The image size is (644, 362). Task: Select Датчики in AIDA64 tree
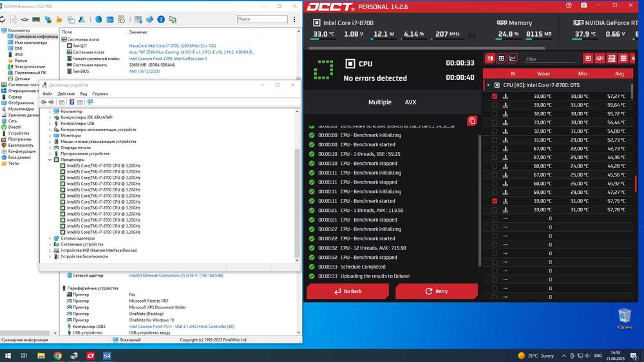[22, 79]
